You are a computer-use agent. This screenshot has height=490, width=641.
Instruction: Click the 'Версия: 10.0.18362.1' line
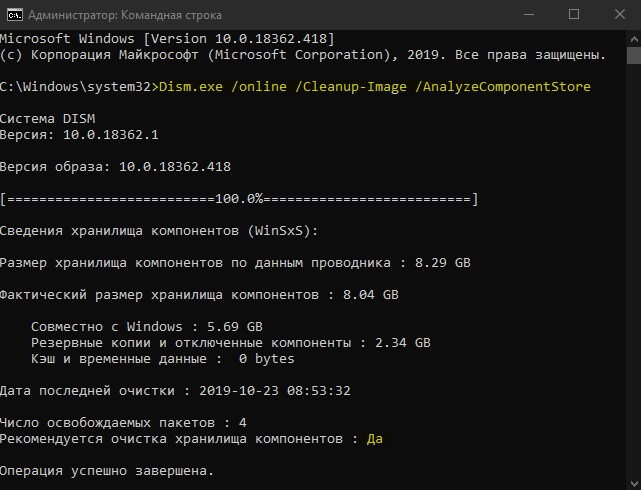click(79, 135)
